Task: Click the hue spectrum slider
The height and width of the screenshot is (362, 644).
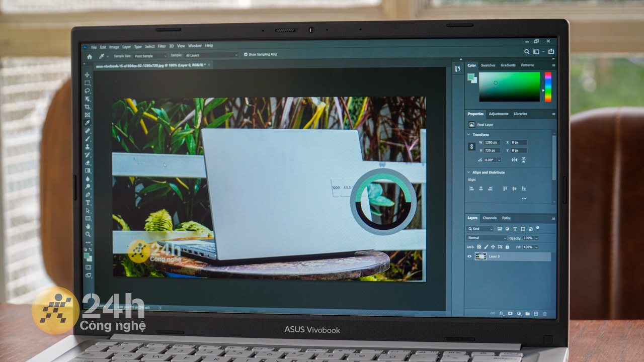Action: (548, 87)
